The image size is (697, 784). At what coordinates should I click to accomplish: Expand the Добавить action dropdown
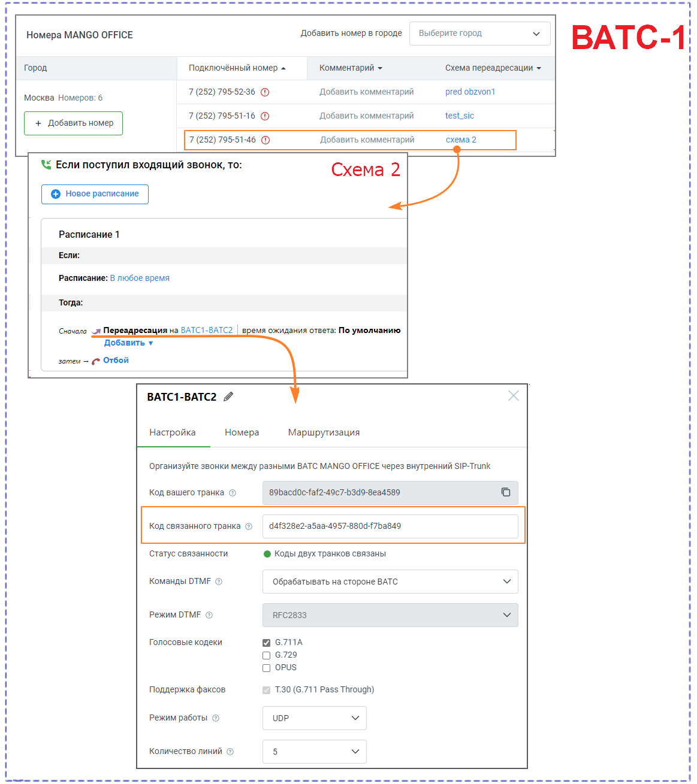click(x=129, y=343)
